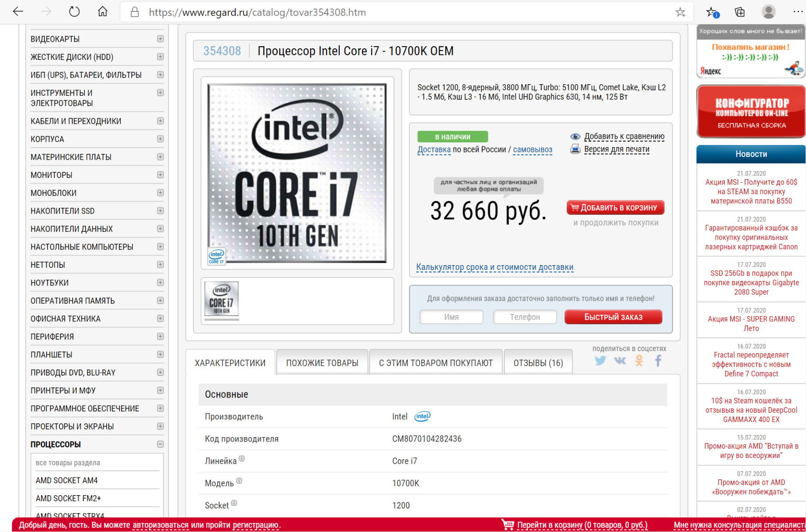Share the product on VK

click(x=620, y=361)
